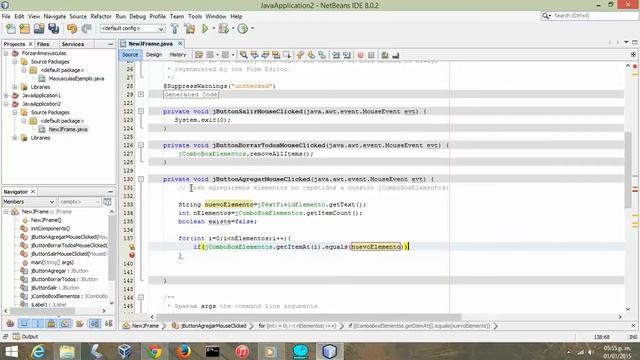The image size is (640, 360).
Task: Open Internet Explorer from the taskbar
Action: (x=38, y=351)
